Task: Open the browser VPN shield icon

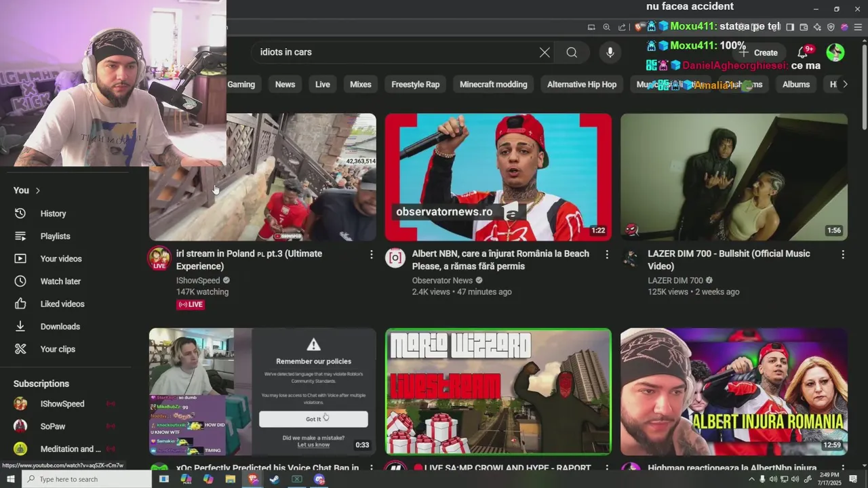Action: coord(831,27)
